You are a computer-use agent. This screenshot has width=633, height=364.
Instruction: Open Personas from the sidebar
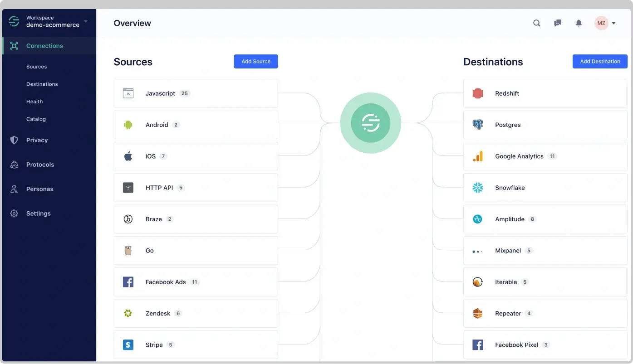tap(39, 189)
